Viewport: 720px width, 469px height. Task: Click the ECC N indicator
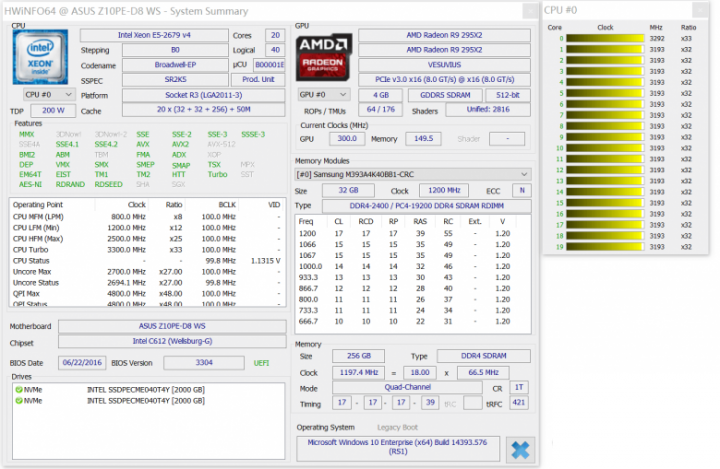(522, 191)
